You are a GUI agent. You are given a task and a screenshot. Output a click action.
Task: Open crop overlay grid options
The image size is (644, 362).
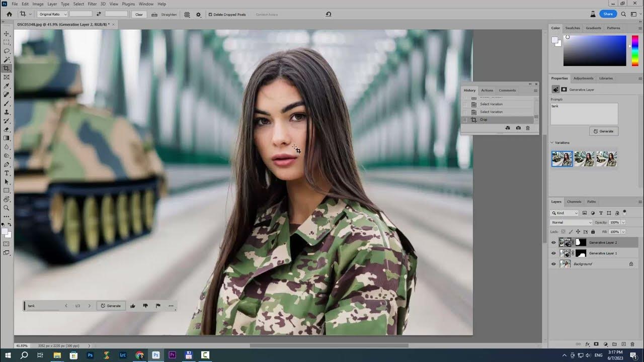point(187,15)
